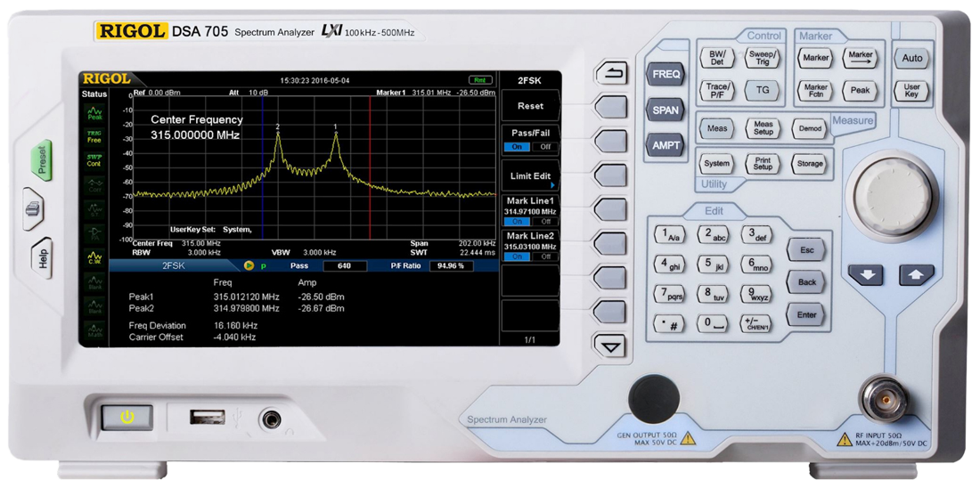This screenshot has width=980, height=488.
Task: Click the yellow play indicator beside 2FSK
Action: [x=249, y=265]
